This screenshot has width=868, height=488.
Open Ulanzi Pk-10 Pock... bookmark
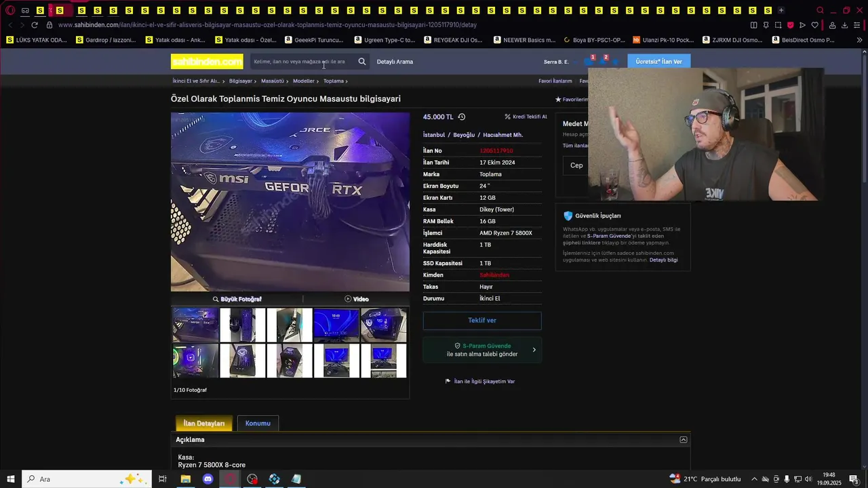[663, 40]
